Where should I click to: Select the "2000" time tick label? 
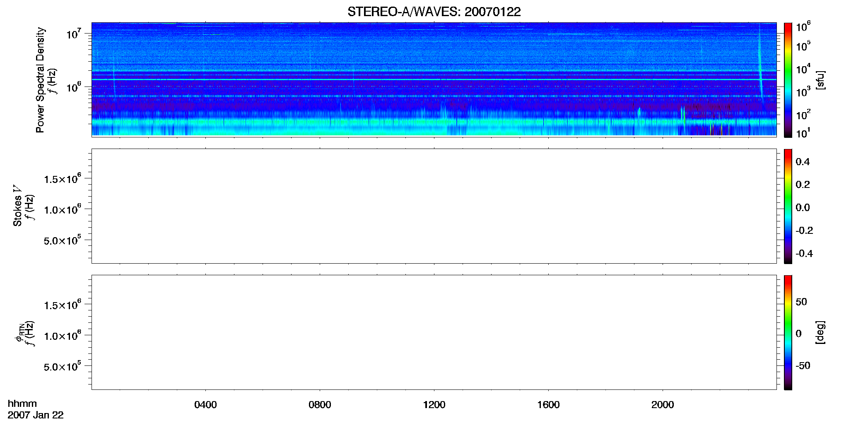pyautogui.click(x=663, y=405)
